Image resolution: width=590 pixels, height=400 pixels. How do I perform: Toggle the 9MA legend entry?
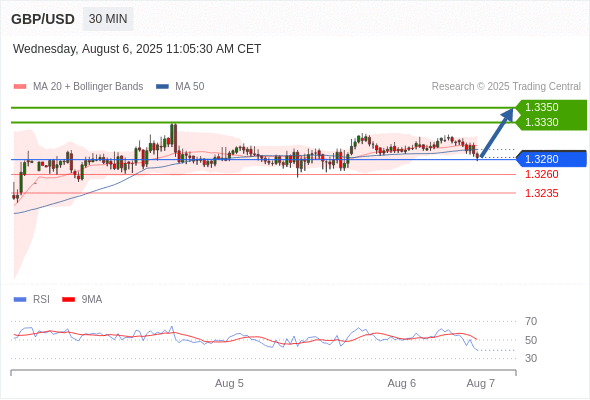pos(82,300)
